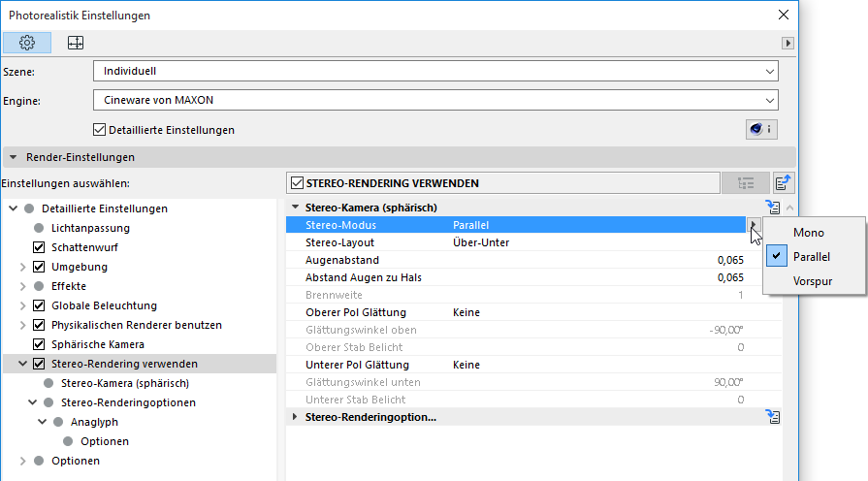Collapse the Render-Einstellungen section
The height and width of the screenshot is (481, 868).
pyautogui.click(x=14, y=157)
